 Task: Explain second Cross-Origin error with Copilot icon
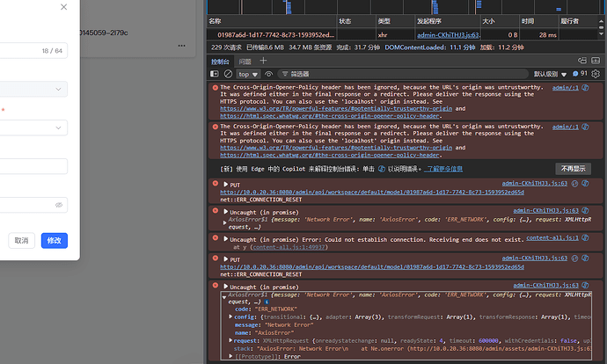[x=585, y=127]
